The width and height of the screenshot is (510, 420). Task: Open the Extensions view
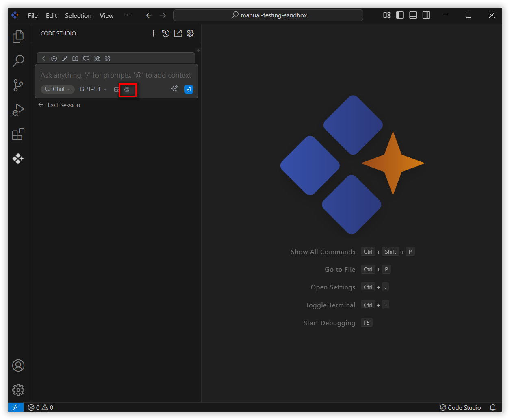point(18,134)
